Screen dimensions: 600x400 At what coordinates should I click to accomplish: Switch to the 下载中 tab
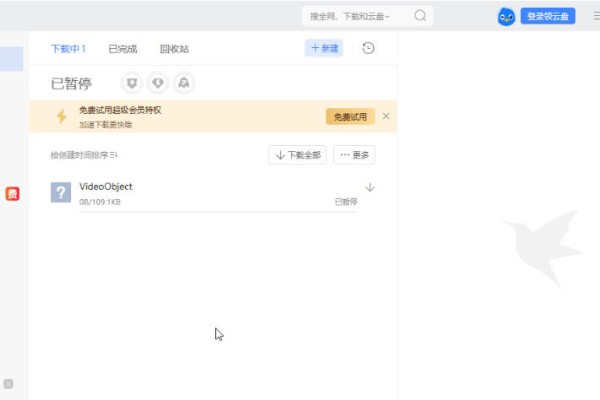68,49
